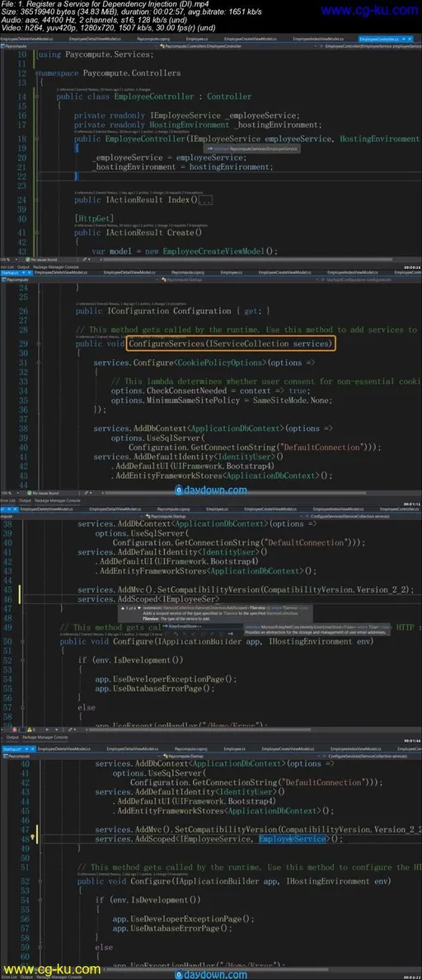Open Employee.cs tab in the third frame
The image size is (422, 980).
216,509
